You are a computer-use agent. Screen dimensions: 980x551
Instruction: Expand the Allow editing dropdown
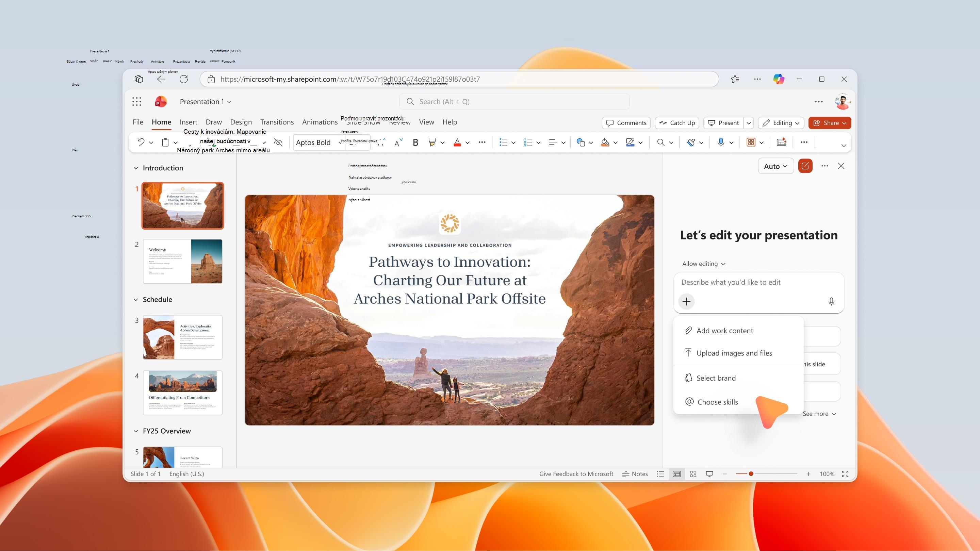tap(704, 264)
